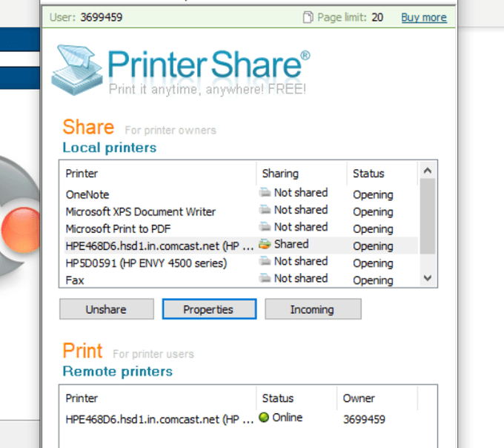Click the page limit document icon
Image resolution: width=504 pixels, height=448 pixels.
coord(308,17)
